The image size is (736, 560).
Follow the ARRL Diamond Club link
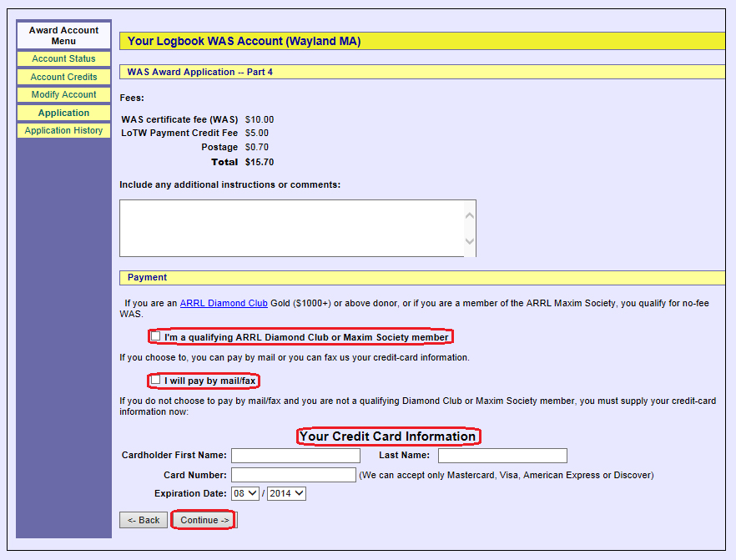(224, 304)
